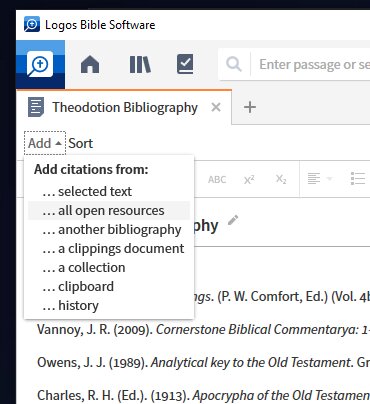The width and height of the screenshot is (370, 404).
Task: Click the Vannoy, J. R. (2009) citation
Action: pyautogui.click(x=203, y=330)
